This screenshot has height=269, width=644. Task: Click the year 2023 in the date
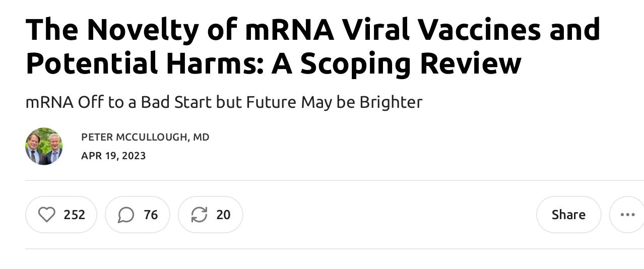click(134, 156)
